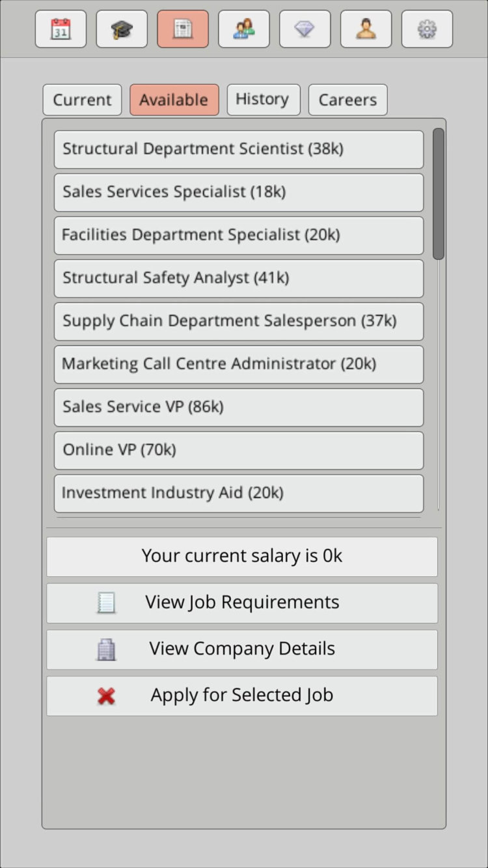
Task: Apply for Selected Job
Action: (x=242, y=695)
